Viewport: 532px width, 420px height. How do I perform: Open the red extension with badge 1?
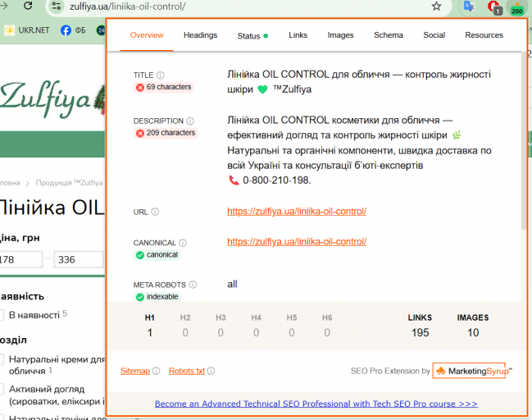click(x=493, y=7)
